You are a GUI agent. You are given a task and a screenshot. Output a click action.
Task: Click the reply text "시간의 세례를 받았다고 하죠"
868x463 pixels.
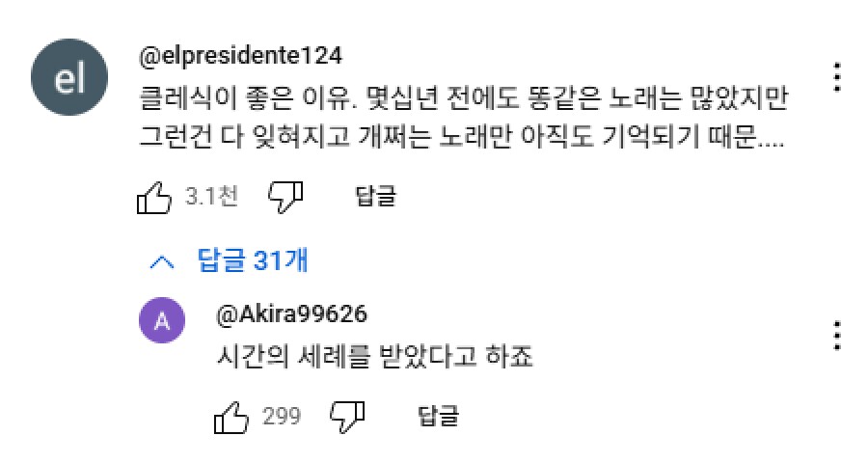(x=376, y=358)
